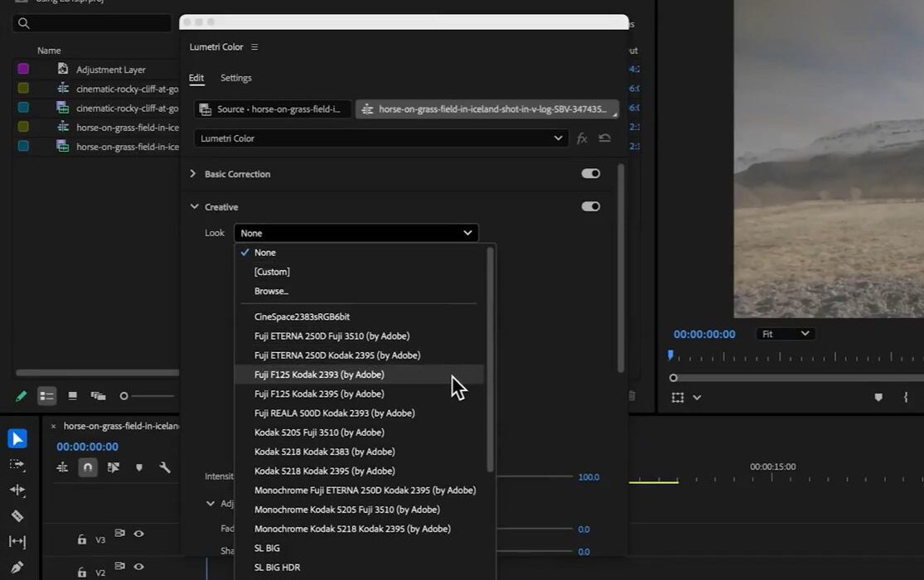Open the Fit zoom level dropdown
Viewport: 924px width, 580px height.
[785, 334]
